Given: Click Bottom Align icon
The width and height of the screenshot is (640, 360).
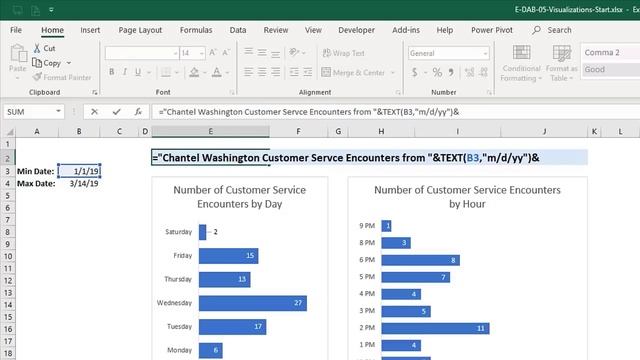Looking at the screenshot, I should 276,53.
